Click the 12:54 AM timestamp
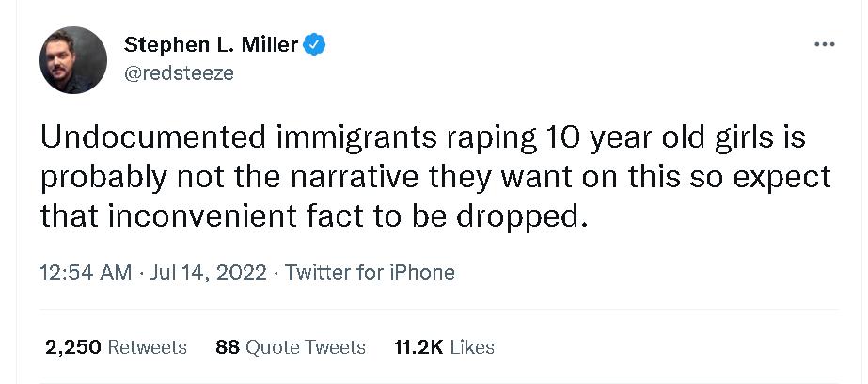This screenshot has height=384, width=868. (86, 273)
